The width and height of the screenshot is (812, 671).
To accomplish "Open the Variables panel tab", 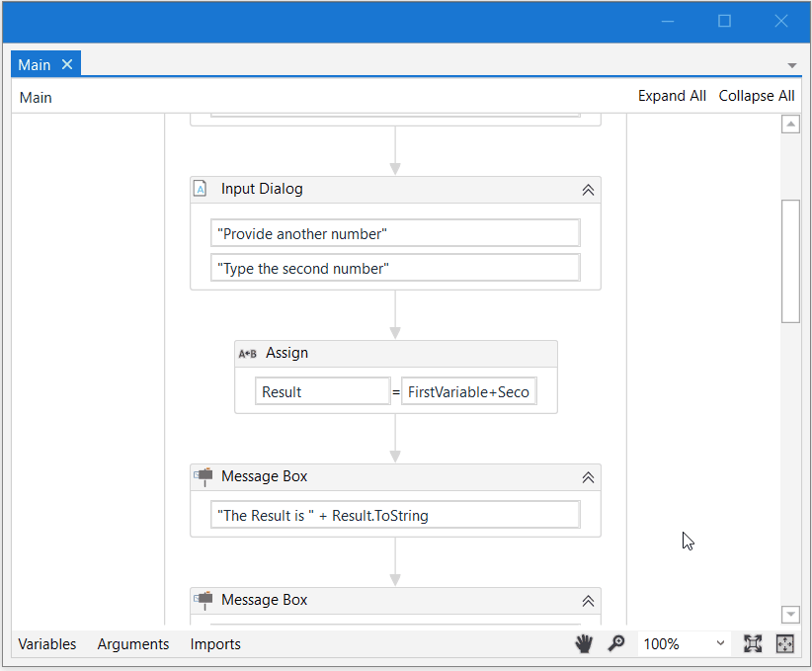I will pyautogui.click(x=46, y=643).
